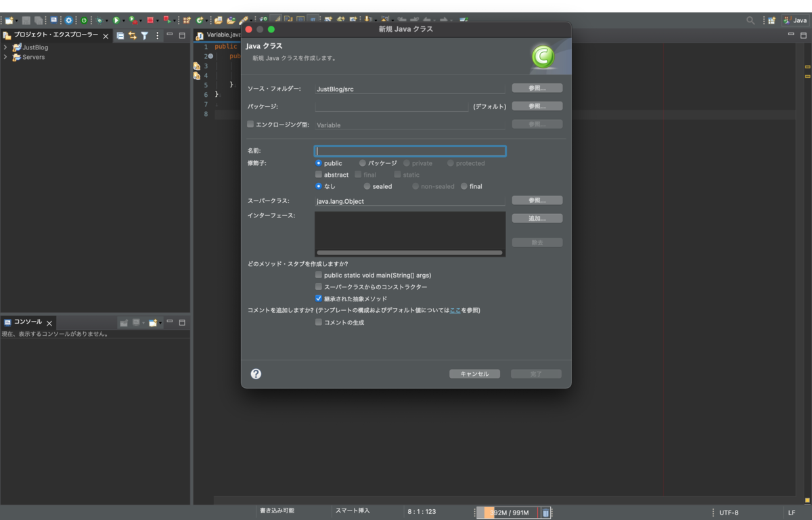Select the final radio button next to non-sealed
Image resolution: width=812 pixels, height=520 pixels.
click(464, 186)
